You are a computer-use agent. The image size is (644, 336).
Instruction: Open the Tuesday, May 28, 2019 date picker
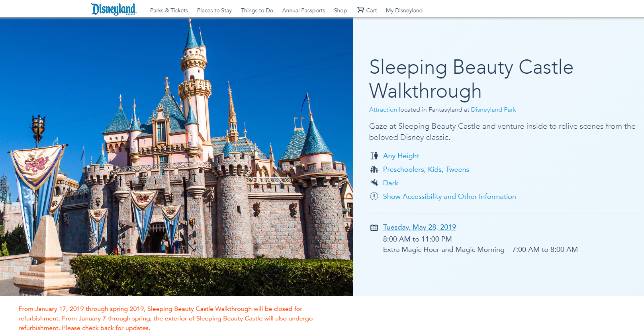click(419, 227)
